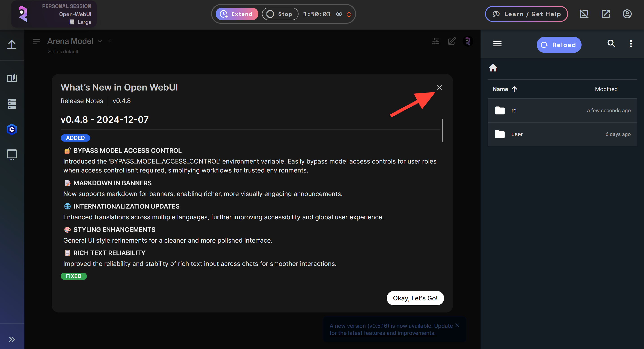Click the Update link in version notice
The height and width of the screenshot is (349, 644).
[443, 326]
